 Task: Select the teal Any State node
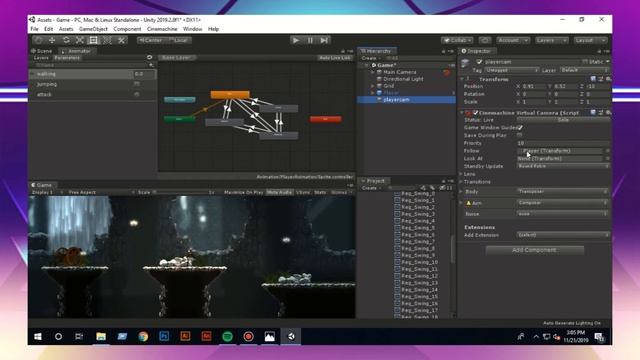pos(180,100)
